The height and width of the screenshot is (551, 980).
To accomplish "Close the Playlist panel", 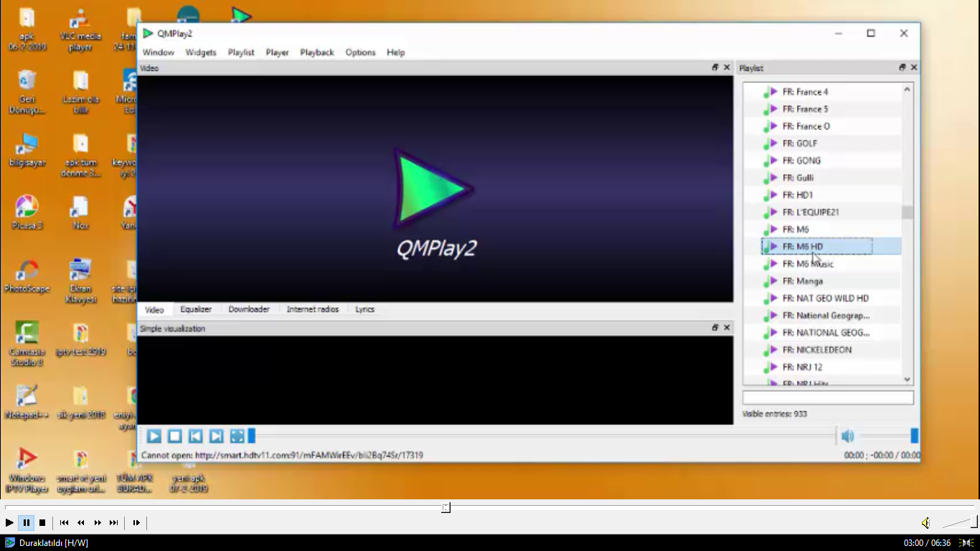I will [x=914, y=67].
